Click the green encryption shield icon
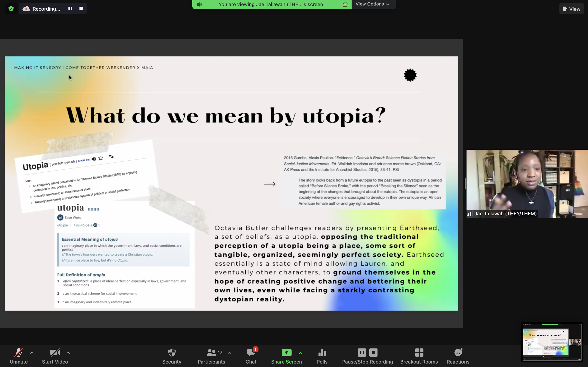Screen dimensions: 588x367 point(11,9)
